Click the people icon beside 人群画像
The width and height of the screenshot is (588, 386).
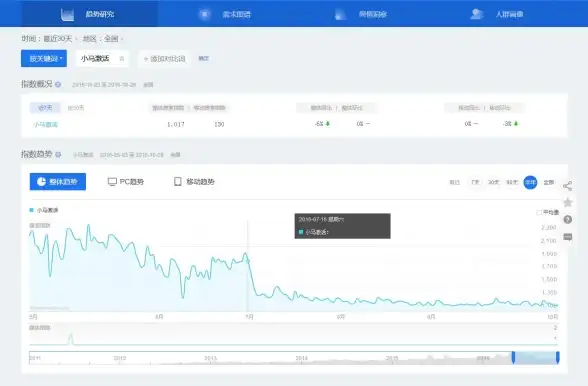point(477,14)
